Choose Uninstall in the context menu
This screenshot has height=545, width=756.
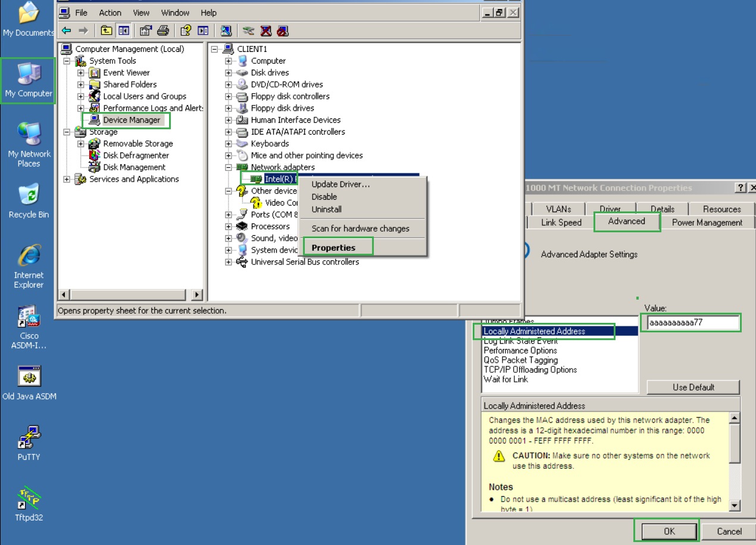pyautogui.click(x=327, y=209)
